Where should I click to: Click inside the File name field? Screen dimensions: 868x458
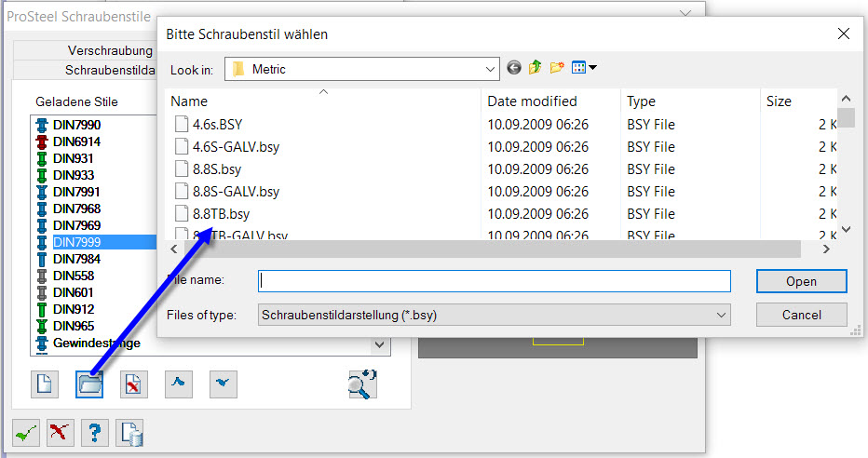click(495, 281)
